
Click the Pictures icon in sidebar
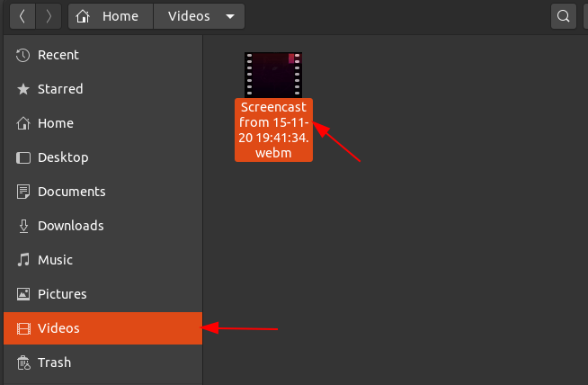(23, 294)
